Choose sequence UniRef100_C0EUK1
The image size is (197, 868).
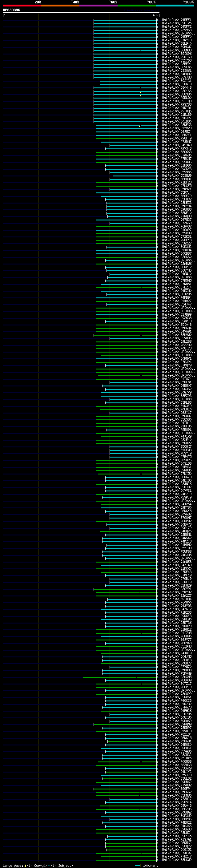pyautogui.click(x=176, y=748)
